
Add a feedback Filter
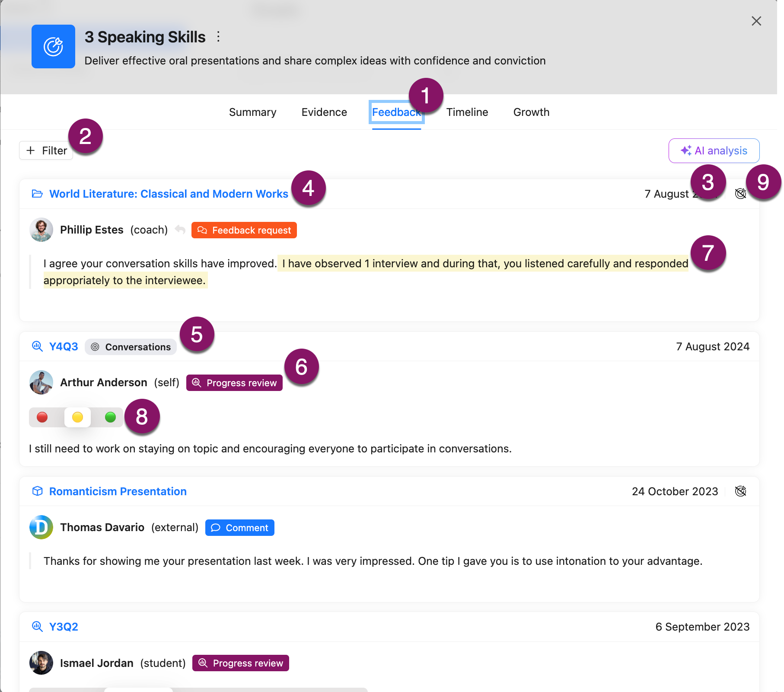(46, 151)
